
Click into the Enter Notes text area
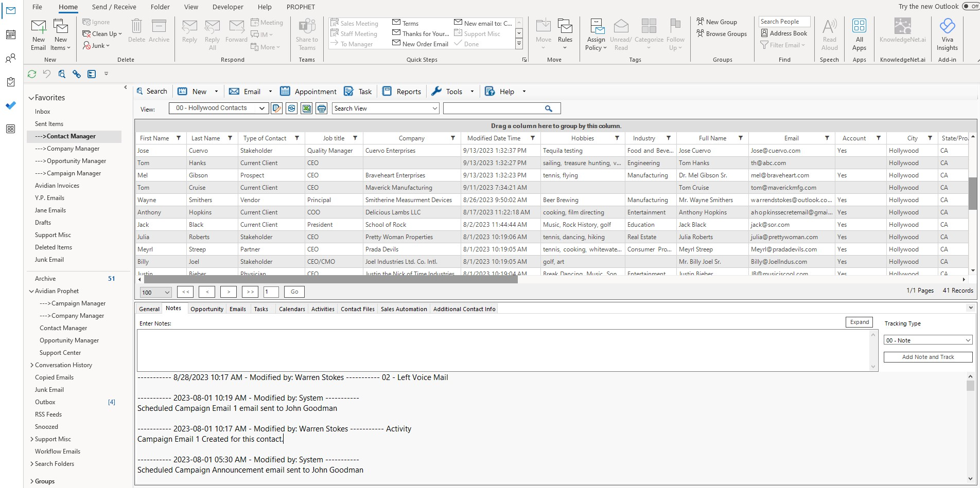tap(503, 350)
